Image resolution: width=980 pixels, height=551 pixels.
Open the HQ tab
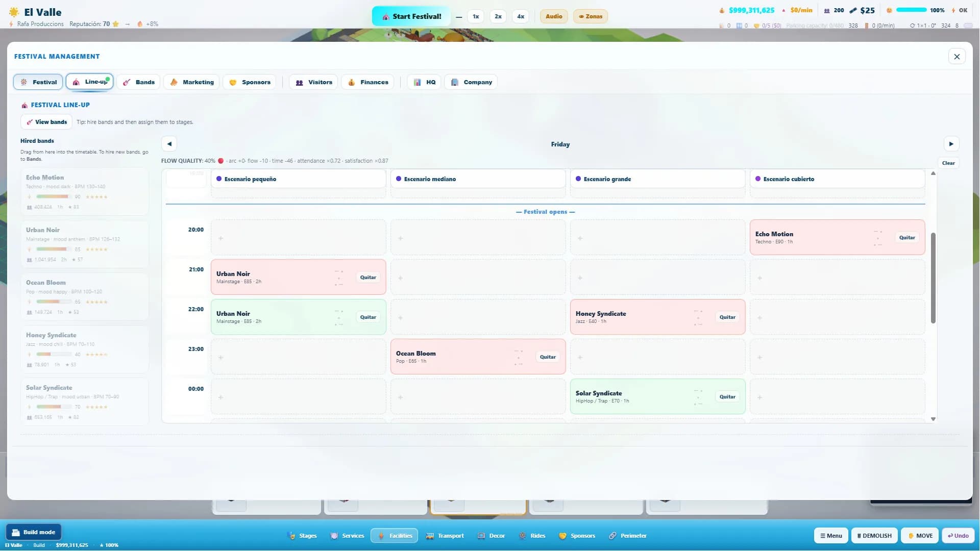click(x=424, y=82)
